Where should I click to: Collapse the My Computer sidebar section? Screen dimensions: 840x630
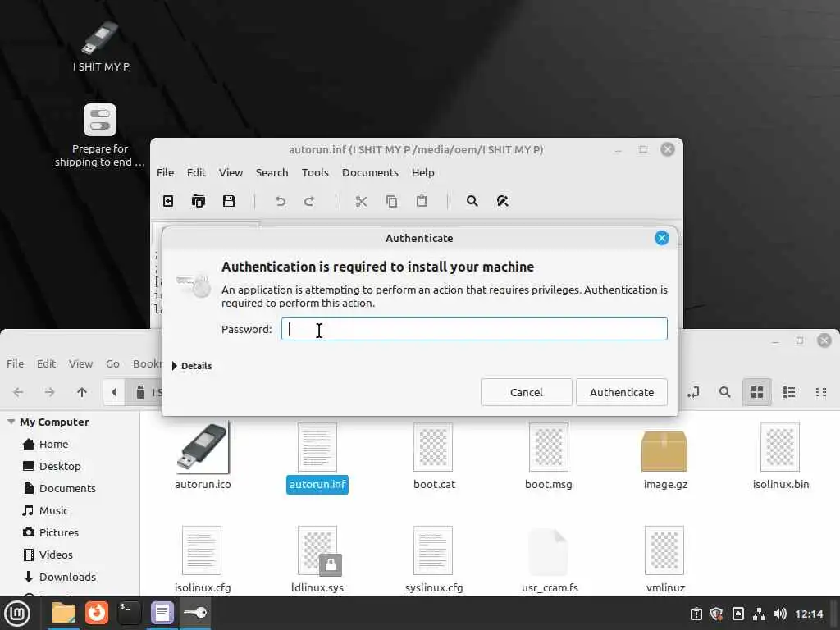pos(11,422)
